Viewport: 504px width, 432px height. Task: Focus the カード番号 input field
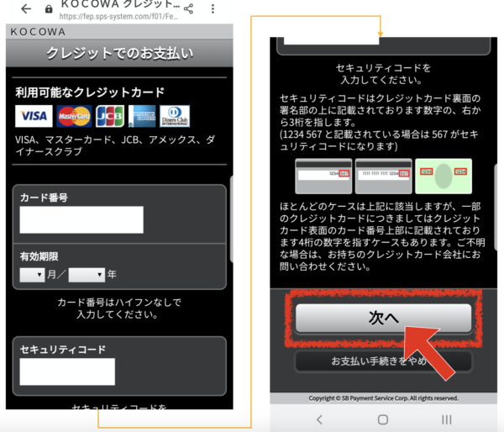click(81, 219)
